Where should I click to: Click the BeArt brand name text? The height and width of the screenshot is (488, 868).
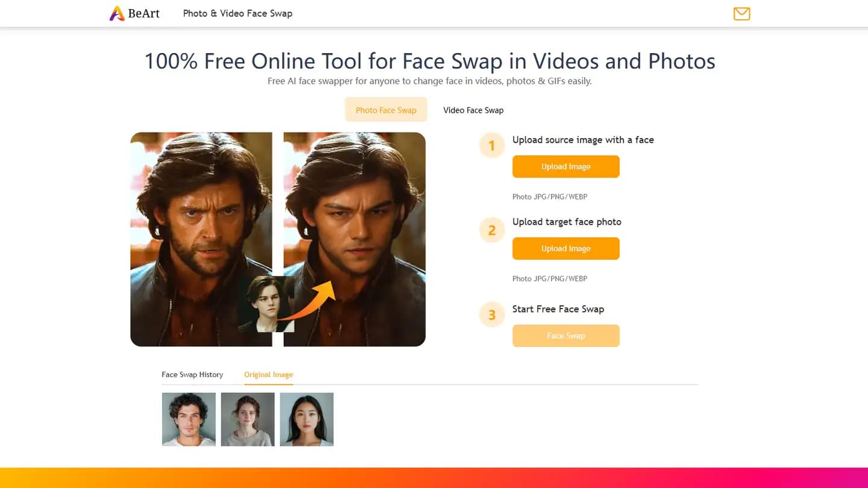click(x=143, y=13)
